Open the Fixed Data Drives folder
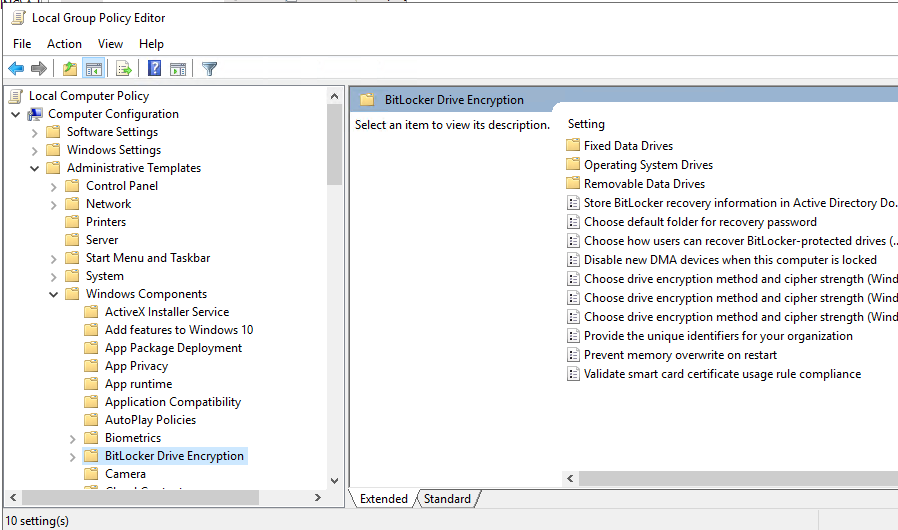Image resolution: width=898 pixels, height=530 pixels. pos(628,146)
